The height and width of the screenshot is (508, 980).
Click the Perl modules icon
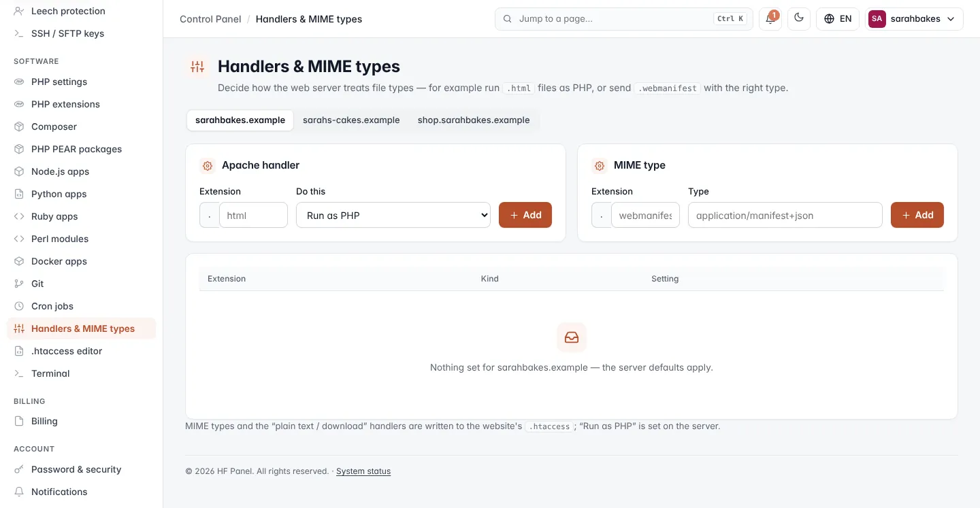[19, 239]
